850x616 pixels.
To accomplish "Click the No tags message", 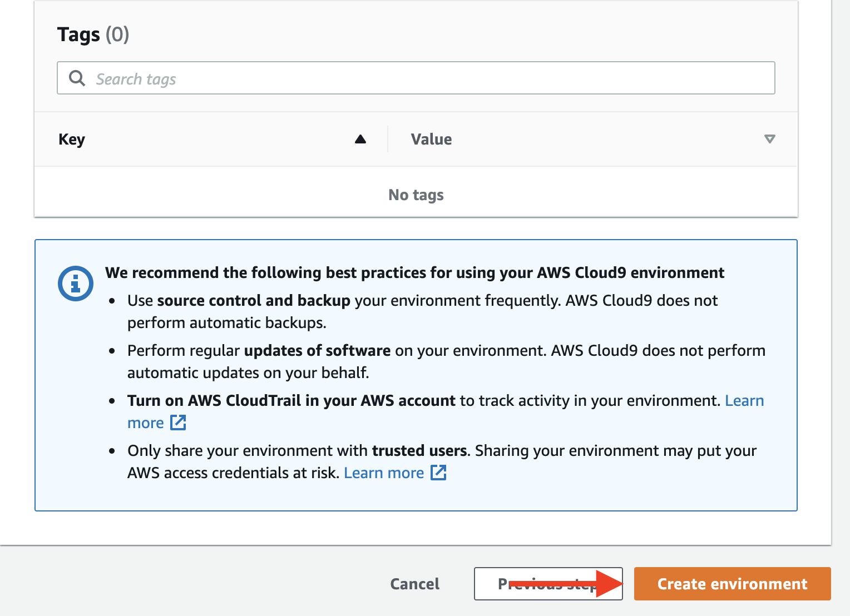I will [416, 195].
